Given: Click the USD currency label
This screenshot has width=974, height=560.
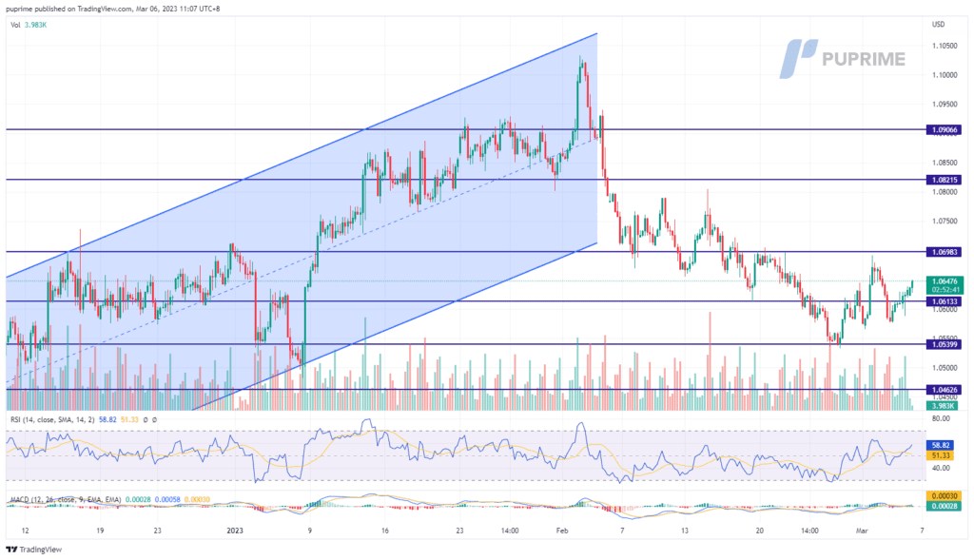Looking at the screenshot, I should (x=938, y=24).
